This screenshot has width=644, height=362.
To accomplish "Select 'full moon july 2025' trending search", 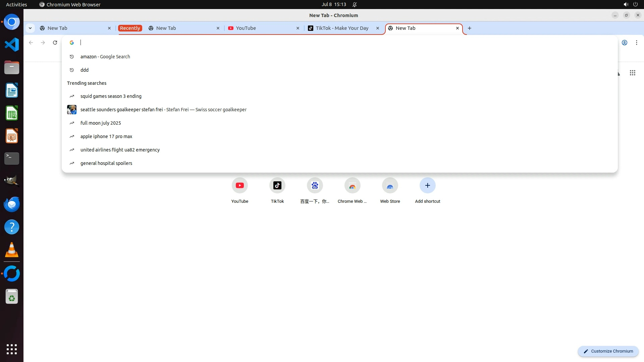I will click(101, 123).
